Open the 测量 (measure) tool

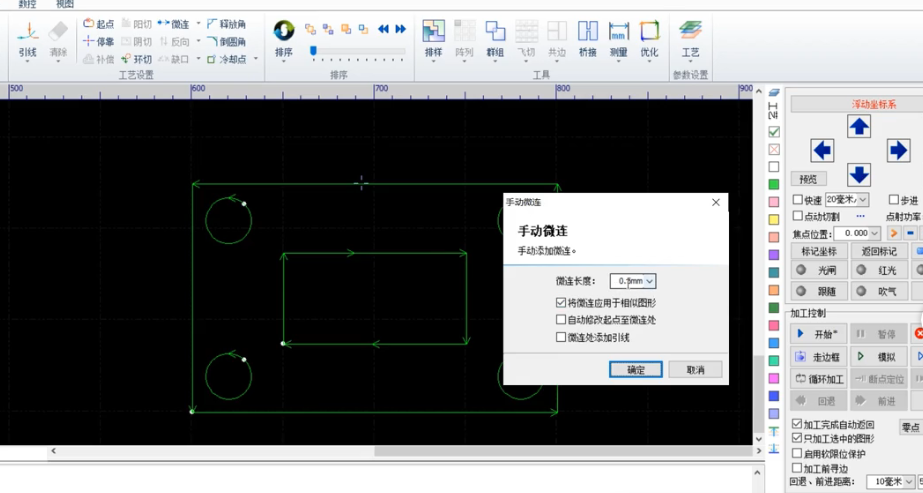tap(619, 38)
